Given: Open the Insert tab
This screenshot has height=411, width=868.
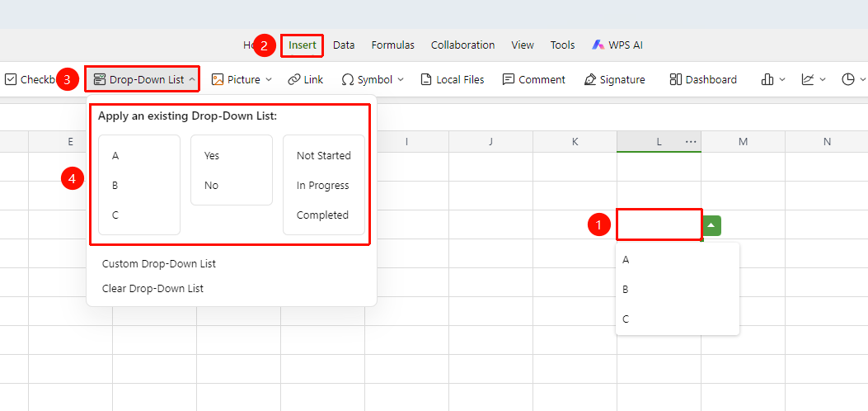Looking at the screenshot, I should [303, 45].
